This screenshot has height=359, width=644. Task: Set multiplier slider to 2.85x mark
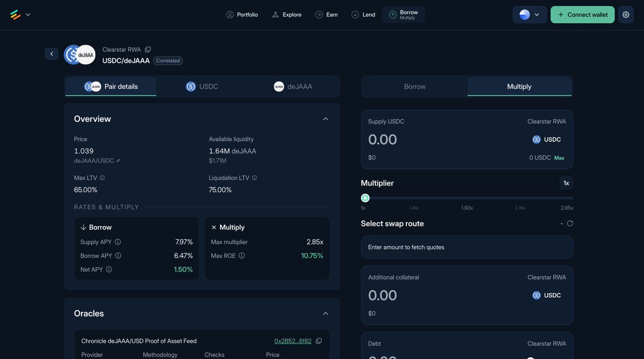click(x=567, y=208)
